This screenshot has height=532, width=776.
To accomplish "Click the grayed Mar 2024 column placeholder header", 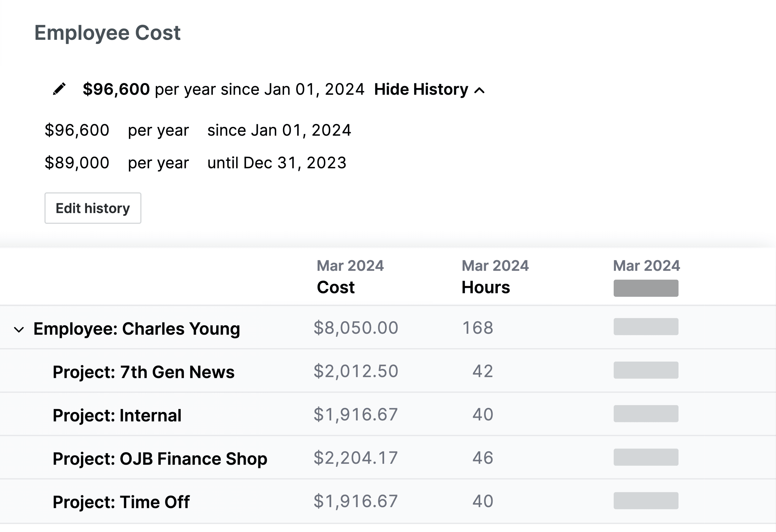I will [x=646, y=287].
